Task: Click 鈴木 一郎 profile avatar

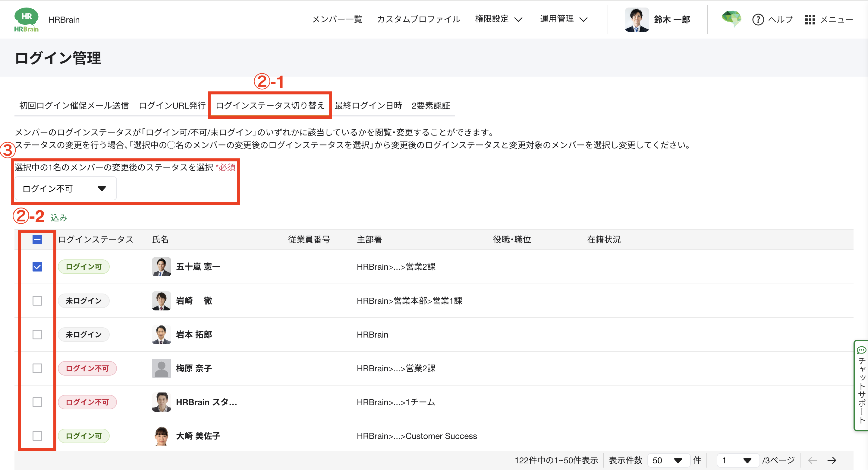Action: [637, 20]
